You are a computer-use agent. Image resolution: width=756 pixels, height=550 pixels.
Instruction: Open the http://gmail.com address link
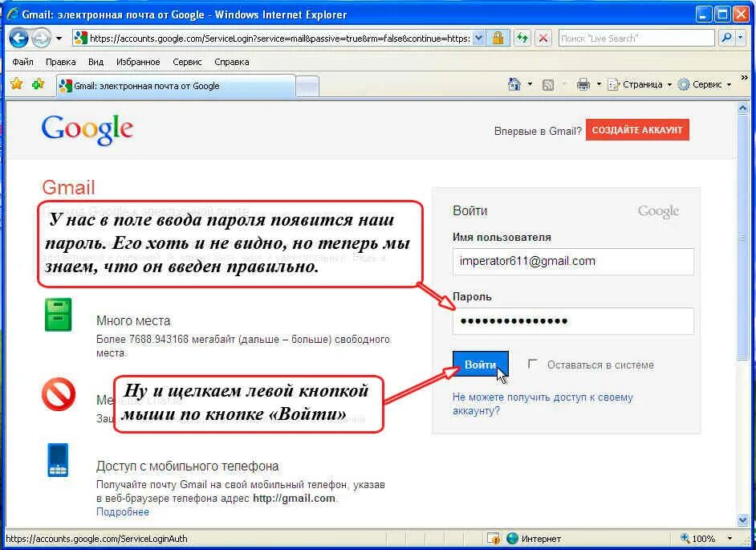[294, 499]
